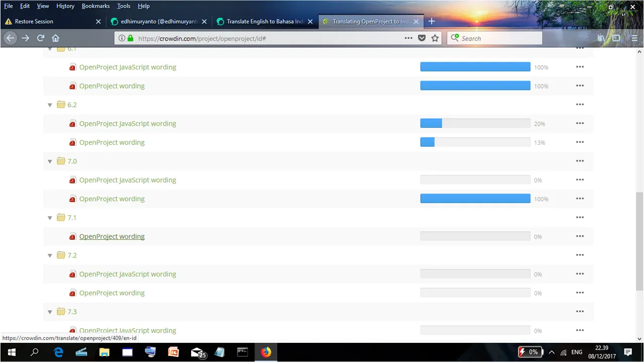The height and width of the screenshot is (362, 644).
Task: Launch Microsoft Edge from taskbar
Action: click(58, 352)
